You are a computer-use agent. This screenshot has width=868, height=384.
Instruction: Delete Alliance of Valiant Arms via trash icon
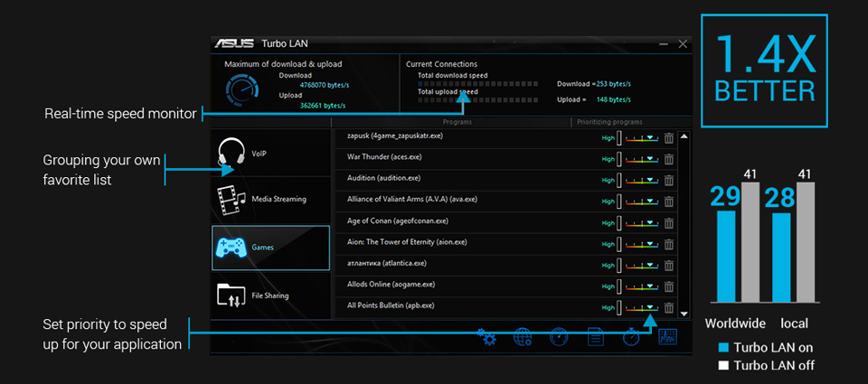coord(669,202)
